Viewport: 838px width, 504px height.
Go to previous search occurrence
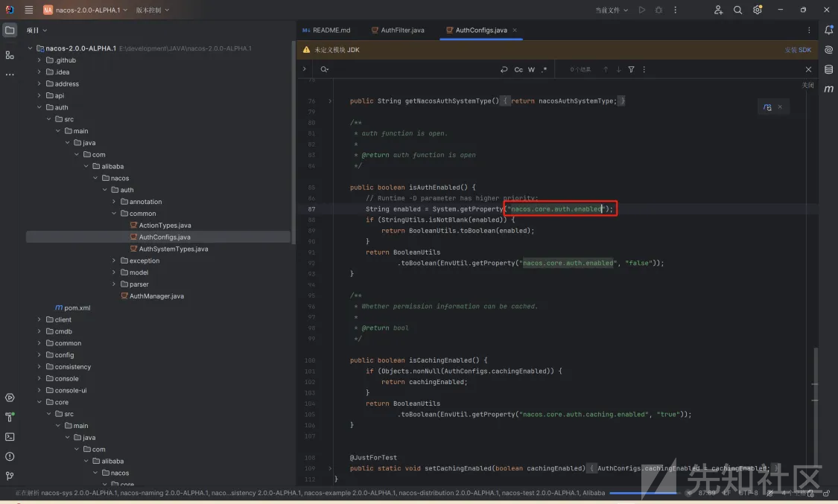pyautogui.click(x=606, y=69)
